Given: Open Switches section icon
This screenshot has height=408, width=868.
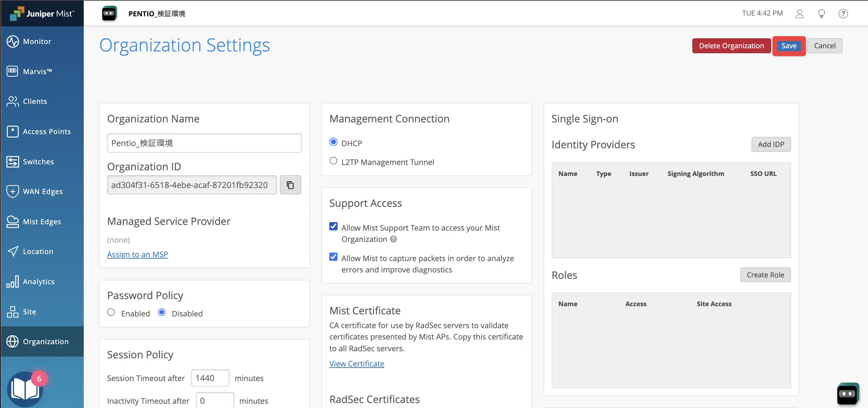Looking at the screenshot, I should click(x=13, y=162).
